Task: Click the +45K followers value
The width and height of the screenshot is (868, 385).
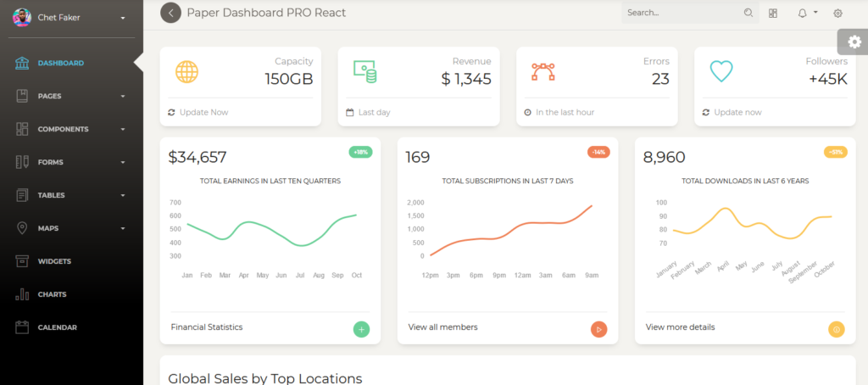Action: point(828,79)
